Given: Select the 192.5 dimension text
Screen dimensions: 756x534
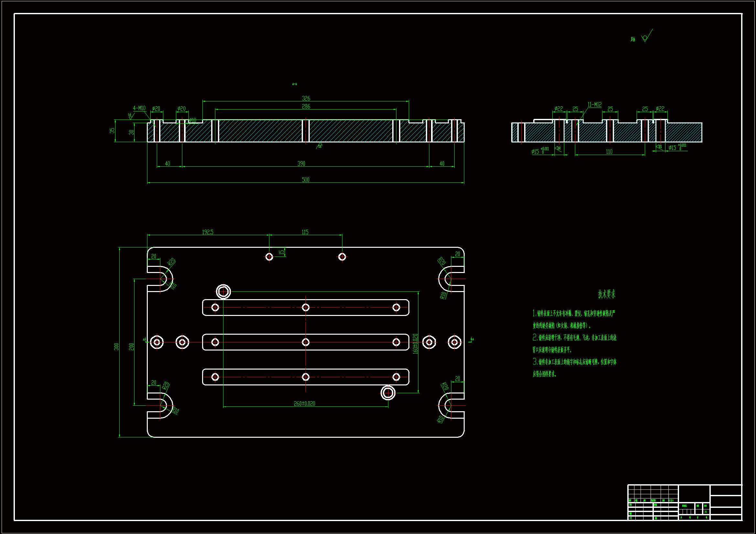Looking at the screenshot, I should [208, 232].
